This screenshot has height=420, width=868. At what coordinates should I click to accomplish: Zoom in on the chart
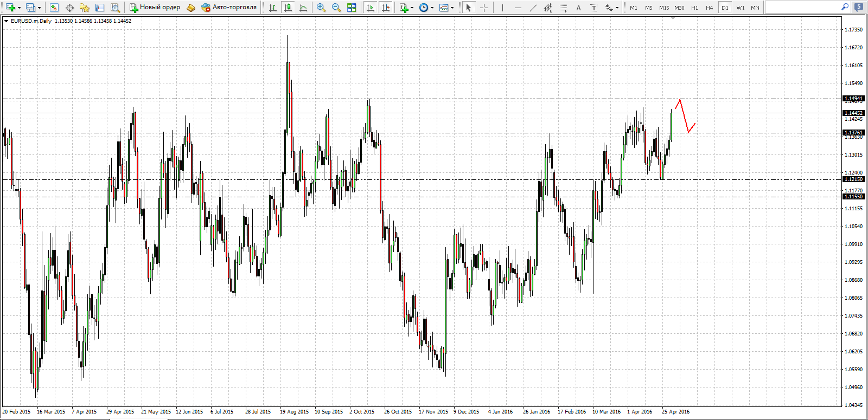coord(321,8)
